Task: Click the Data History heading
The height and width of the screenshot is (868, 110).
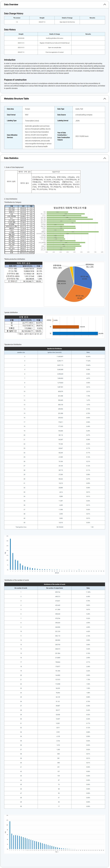Action: [x=10, y=30]
